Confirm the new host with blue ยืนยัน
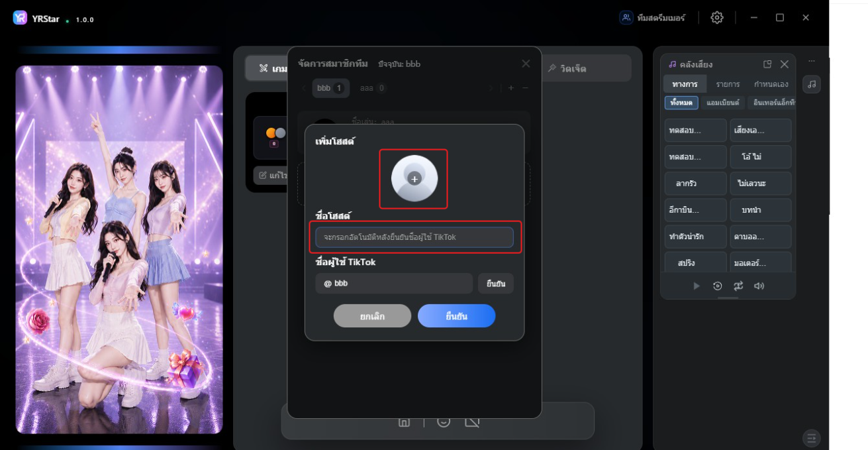868x450 pixels. pos(456,316)
